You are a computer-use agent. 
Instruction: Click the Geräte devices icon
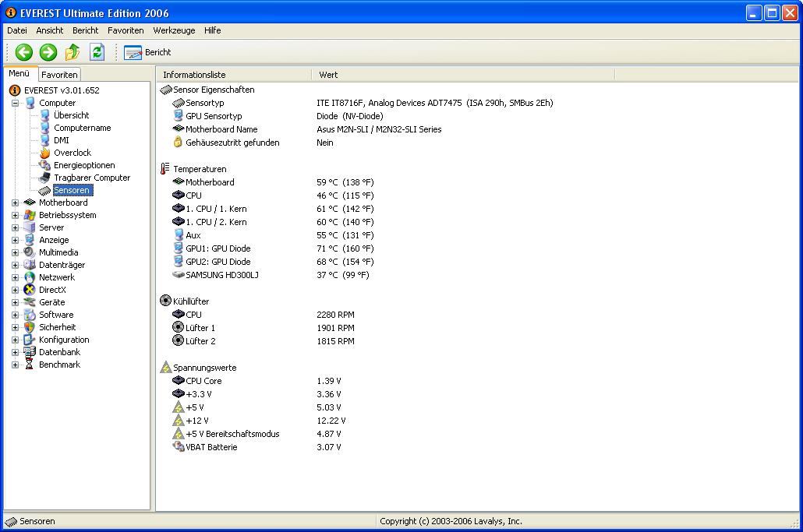30,302
